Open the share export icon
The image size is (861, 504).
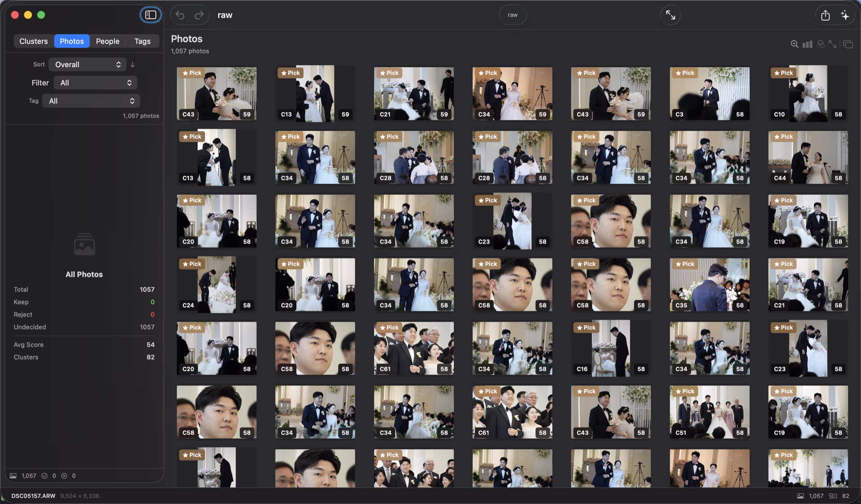tap(825, 15)
